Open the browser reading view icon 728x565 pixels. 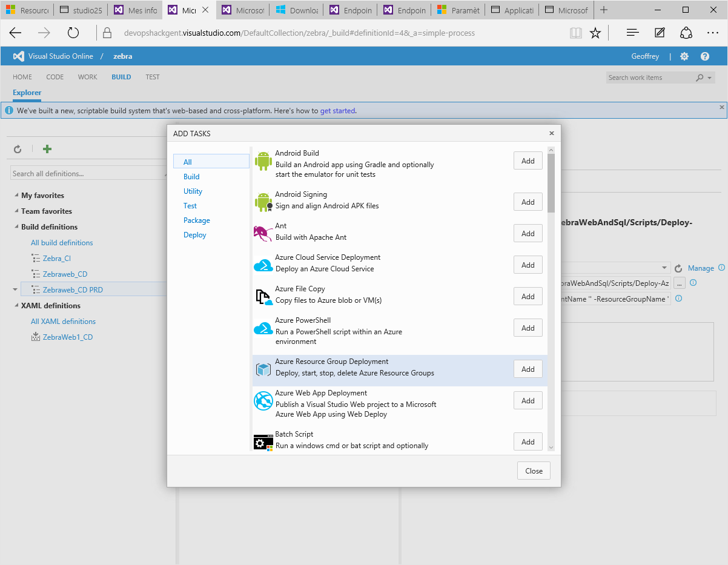pyautogui.click(x=575, y=33)
